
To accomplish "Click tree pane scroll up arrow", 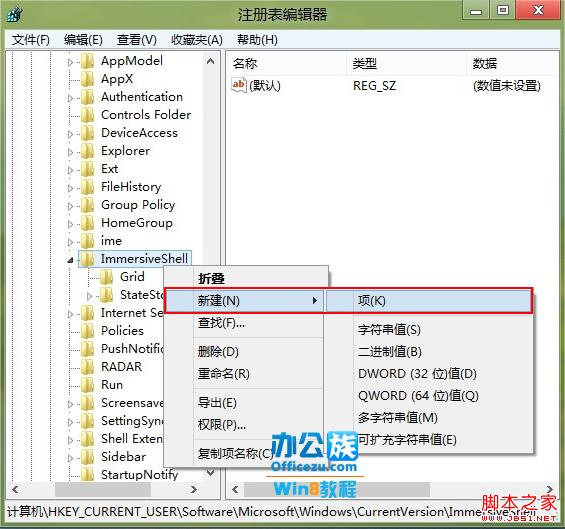I will pos(211,61).
